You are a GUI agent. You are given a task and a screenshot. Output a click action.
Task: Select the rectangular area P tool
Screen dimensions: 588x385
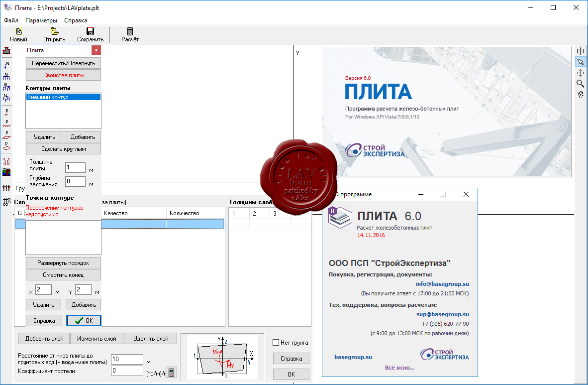click(x=6, y=134)
